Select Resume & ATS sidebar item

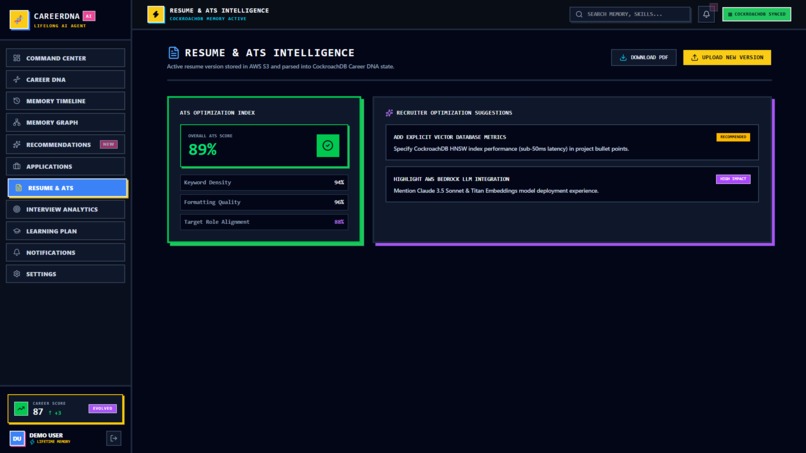point(67,188)
